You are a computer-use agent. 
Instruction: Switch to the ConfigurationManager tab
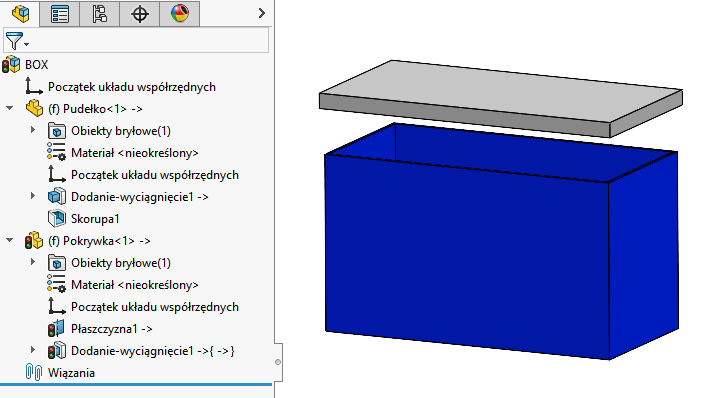coord(100,14)
